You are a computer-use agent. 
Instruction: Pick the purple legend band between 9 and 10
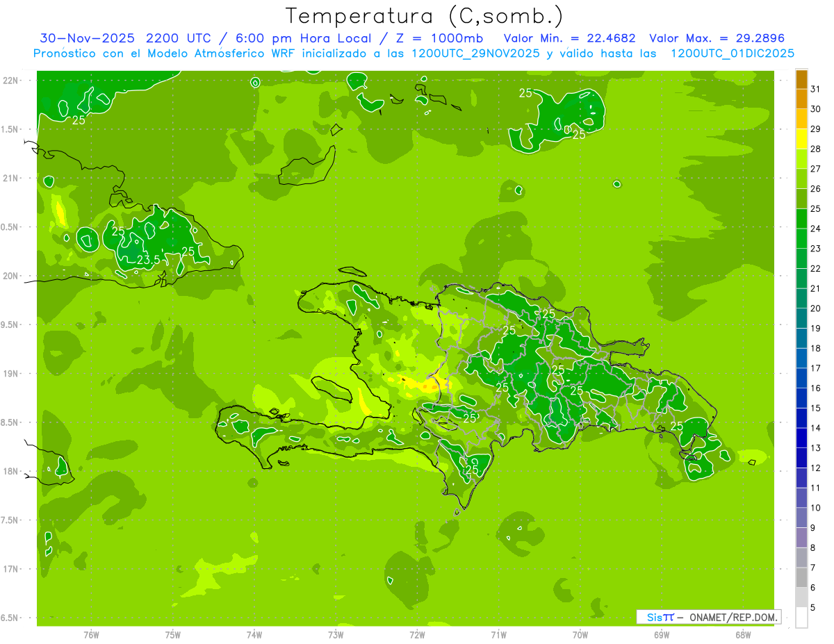tap(801, 518)
